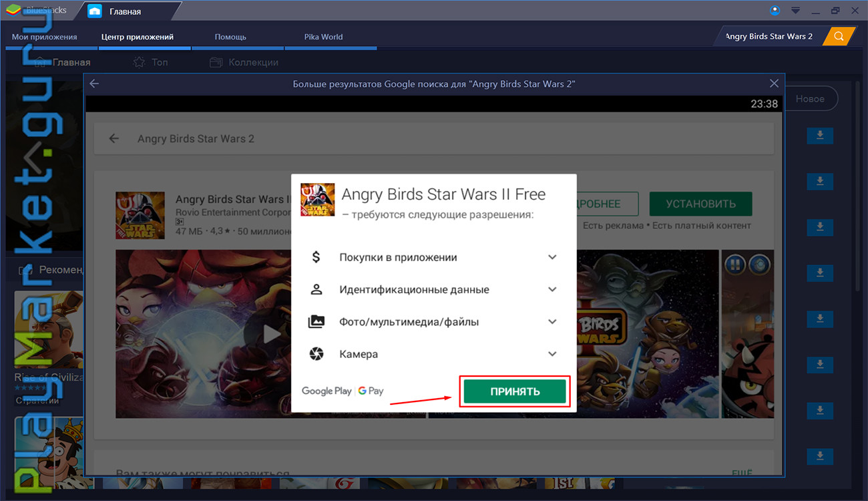Click the Идентификационные данные label

point(414,289)
